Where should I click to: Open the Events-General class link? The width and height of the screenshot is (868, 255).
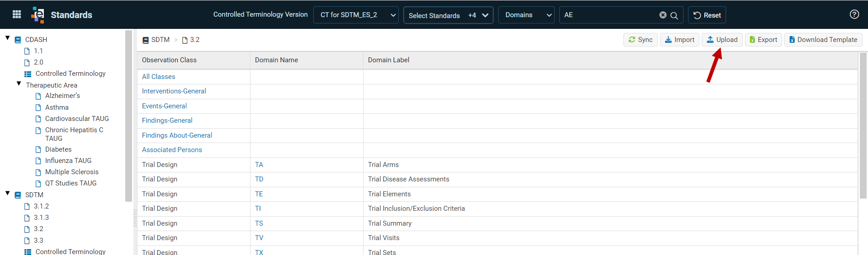coord(164,106)
